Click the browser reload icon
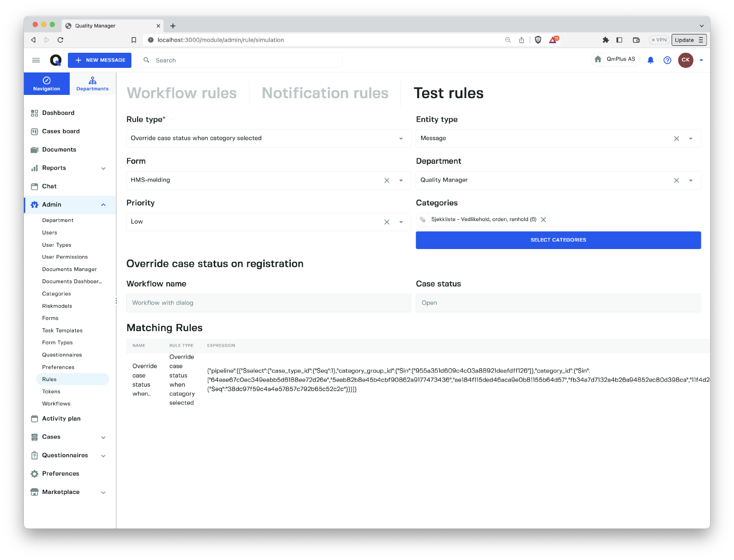 (61, 40)
